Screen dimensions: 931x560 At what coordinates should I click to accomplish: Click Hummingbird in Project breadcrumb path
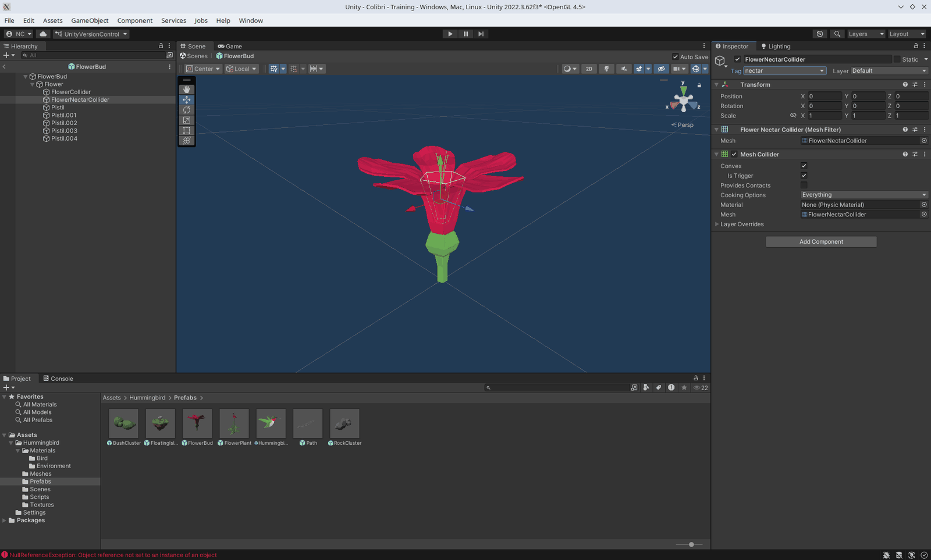(x=147, y=398)
